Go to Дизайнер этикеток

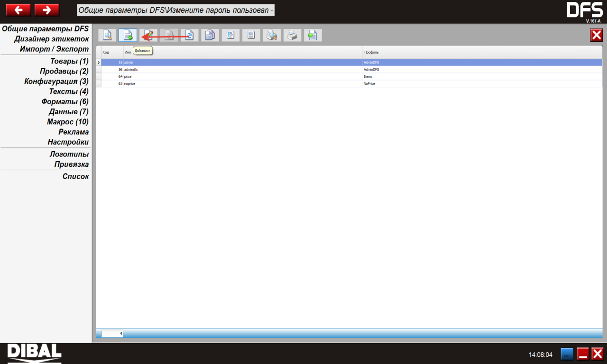[x=51, y=39]
